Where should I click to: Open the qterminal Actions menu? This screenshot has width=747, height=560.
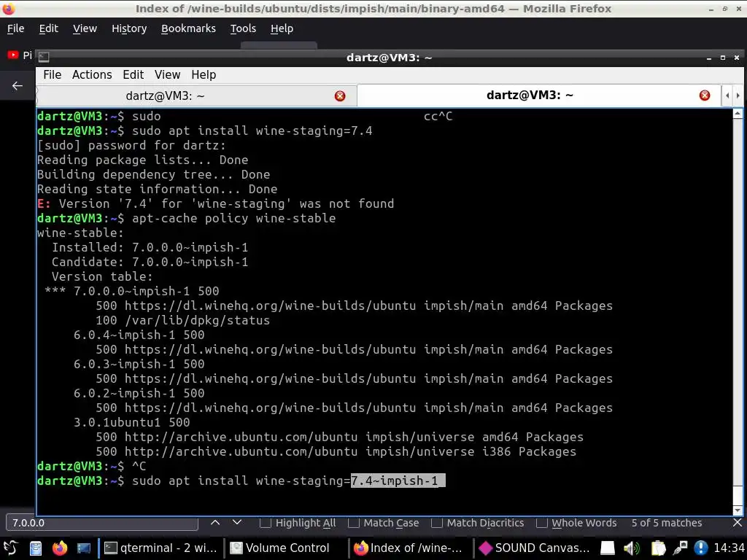point(92,75)
